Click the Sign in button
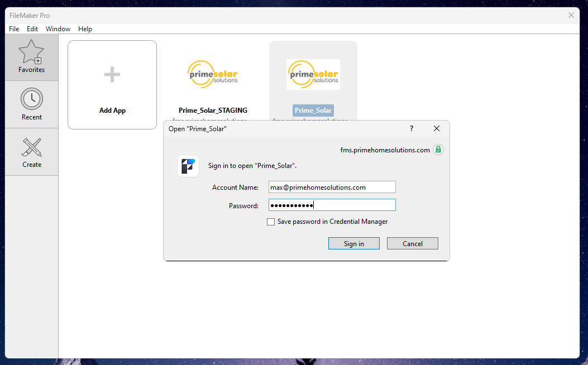The height and width of the screenshot is (365, 588). [x=353, y=243]
